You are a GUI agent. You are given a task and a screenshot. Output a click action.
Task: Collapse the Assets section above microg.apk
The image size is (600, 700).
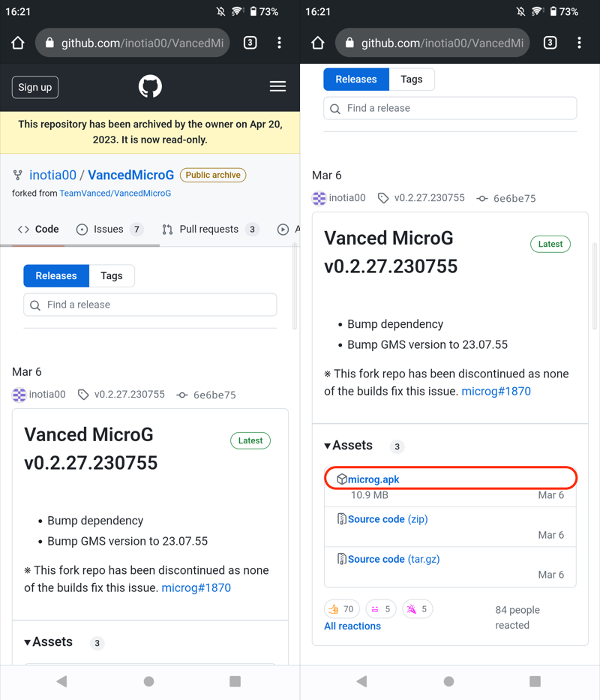click(349, 446)
